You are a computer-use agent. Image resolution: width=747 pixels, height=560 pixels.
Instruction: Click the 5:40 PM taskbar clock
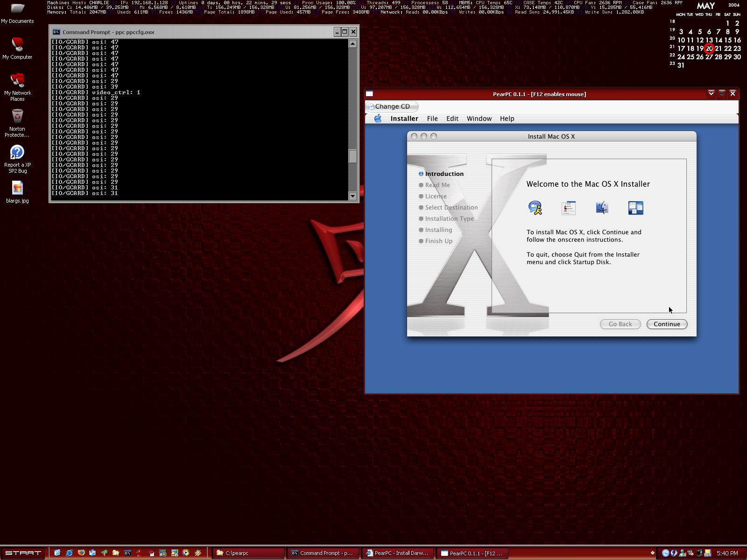click(727, 553)
